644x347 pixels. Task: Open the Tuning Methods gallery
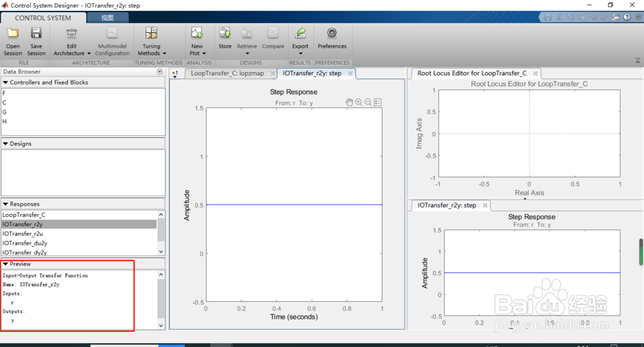tap(151, 41)
